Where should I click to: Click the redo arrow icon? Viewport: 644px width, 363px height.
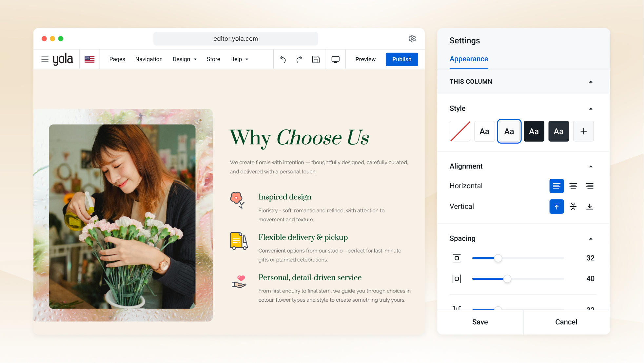299,59
